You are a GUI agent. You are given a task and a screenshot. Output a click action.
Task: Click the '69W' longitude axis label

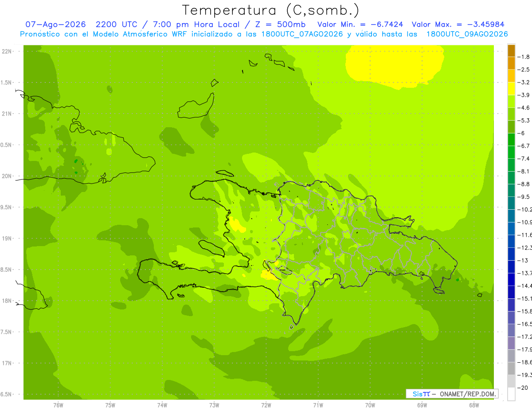(422, 405)
